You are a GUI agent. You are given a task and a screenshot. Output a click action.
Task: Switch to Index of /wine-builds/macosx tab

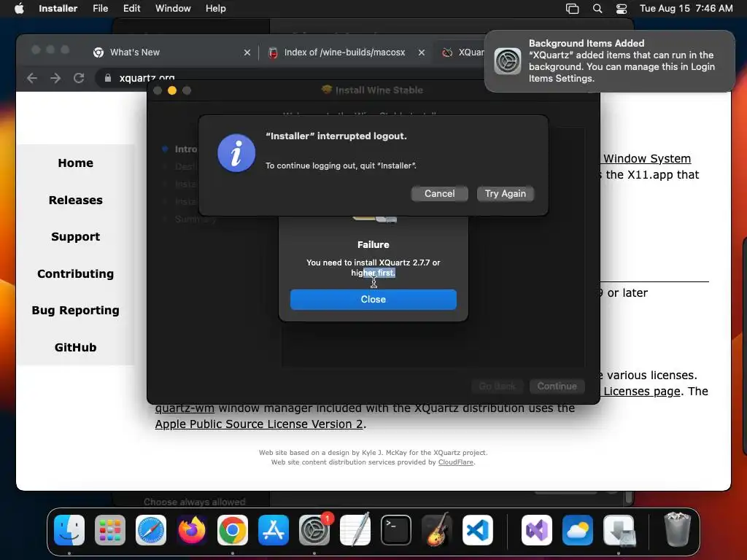[x=345, y=52]
